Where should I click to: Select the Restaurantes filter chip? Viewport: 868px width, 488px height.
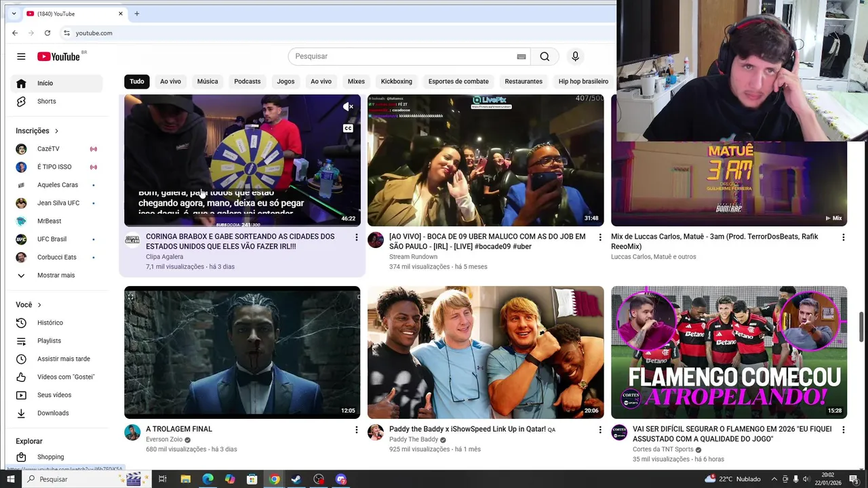point(524,81)
